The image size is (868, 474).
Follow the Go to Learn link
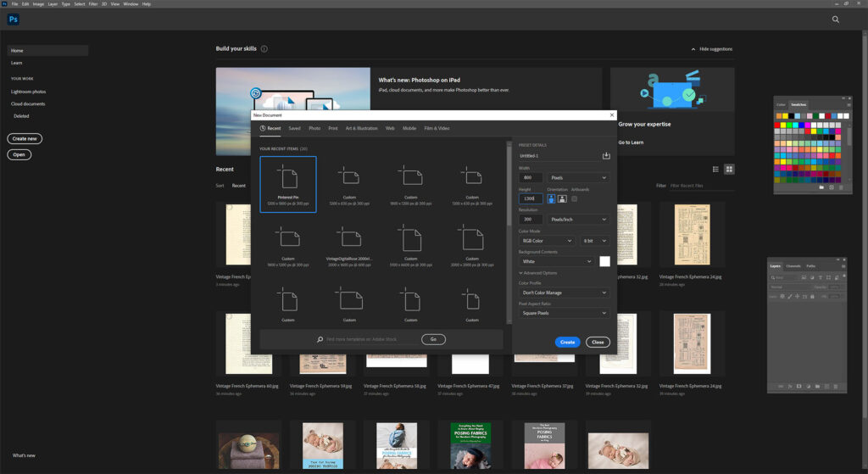631,142
